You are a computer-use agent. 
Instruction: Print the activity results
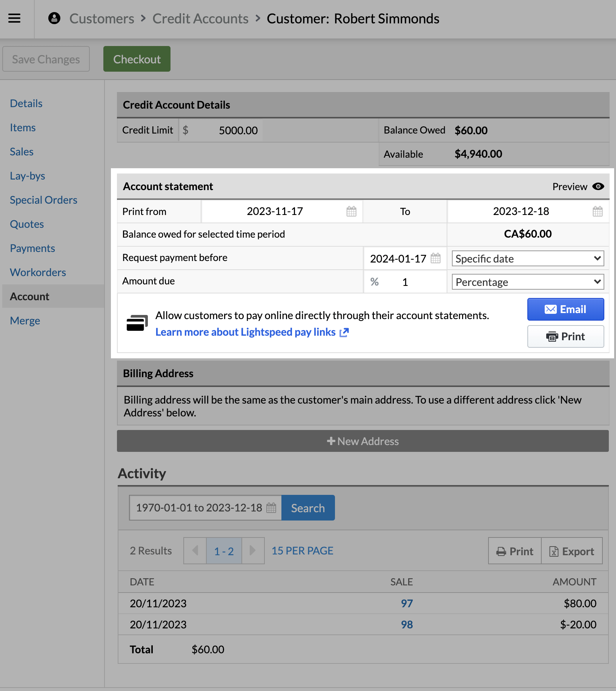(x=514, y=551)
